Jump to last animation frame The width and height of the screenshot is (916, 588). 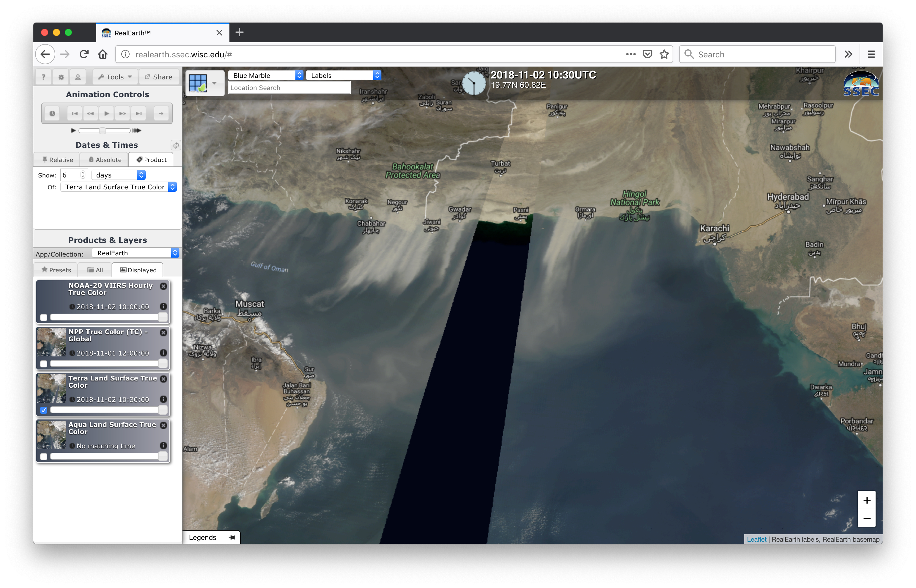pos(138,113)
